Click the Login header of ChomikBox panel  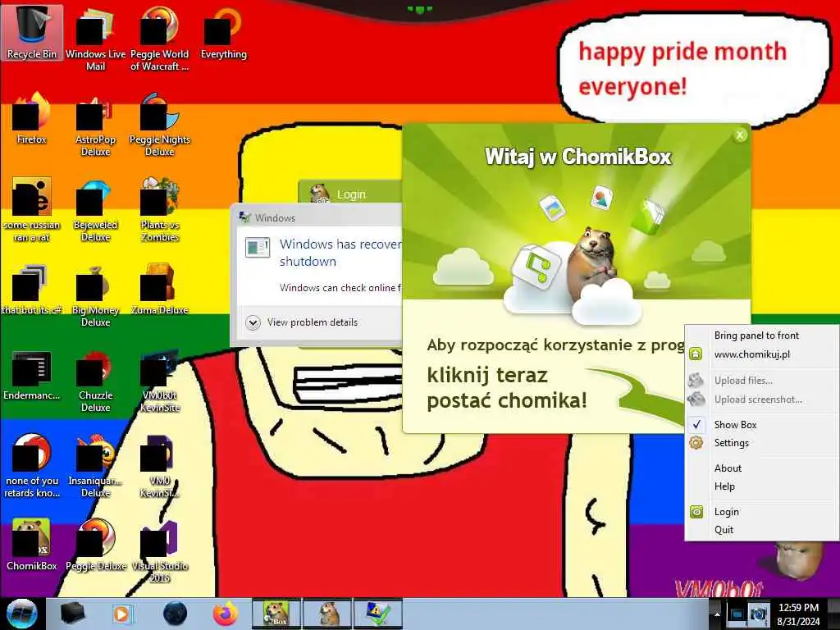pos(351,194)
